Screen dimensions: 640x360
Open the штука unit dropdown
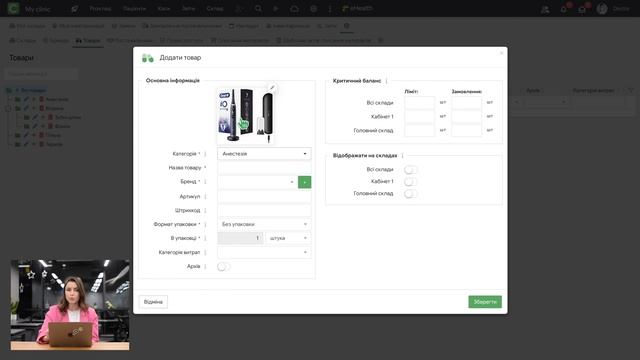[288, 238]
